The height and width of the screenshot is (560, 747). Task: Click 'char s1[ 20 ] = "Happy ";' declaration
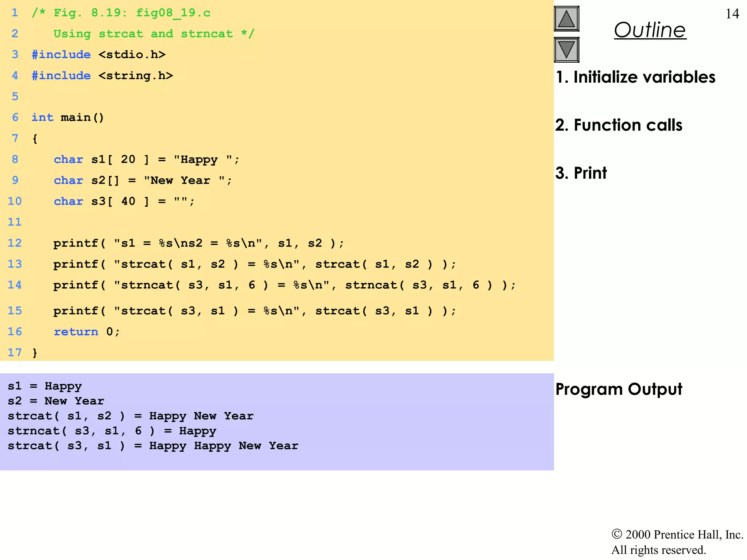click(x=147, y=159)
